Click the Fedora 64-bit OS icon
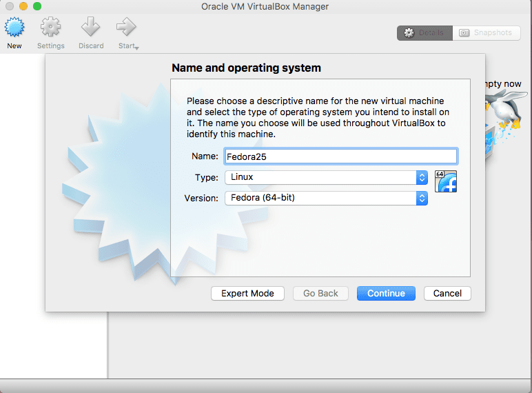 (x=446, y=181)
